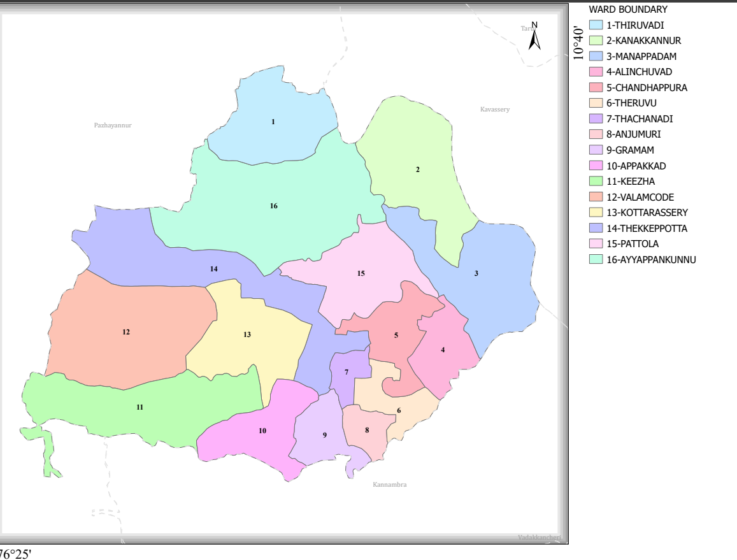Select the 11-KEEZHA legend label

click(x=631, y=182)
